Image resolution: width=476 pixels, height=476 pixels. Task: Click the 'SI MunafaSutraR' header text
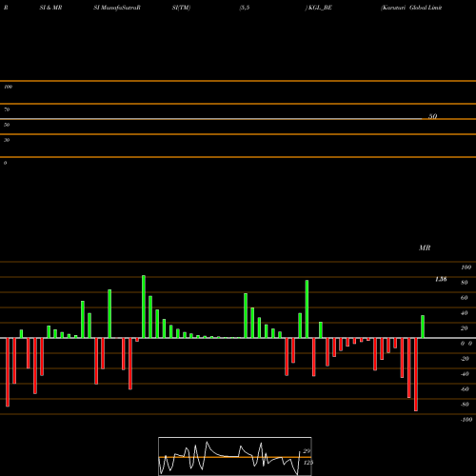(x=117, y=8)
